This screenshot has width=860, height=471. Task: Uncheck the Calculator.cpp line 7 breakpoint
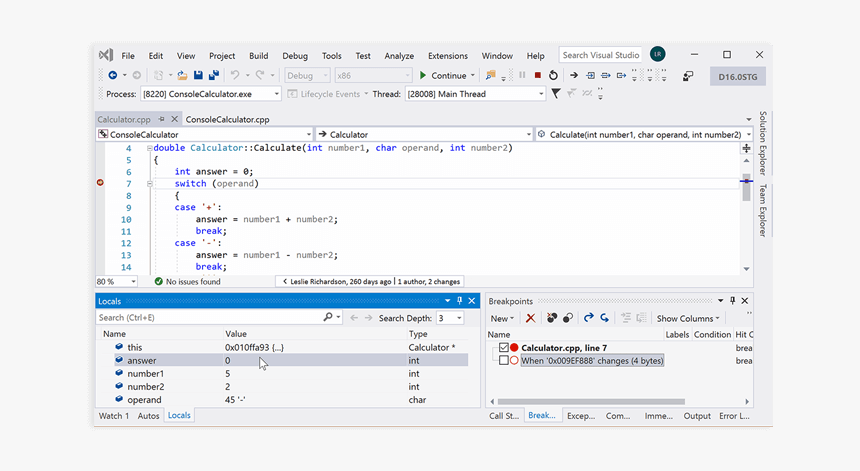pyautogui.click(x=503, y=347)
